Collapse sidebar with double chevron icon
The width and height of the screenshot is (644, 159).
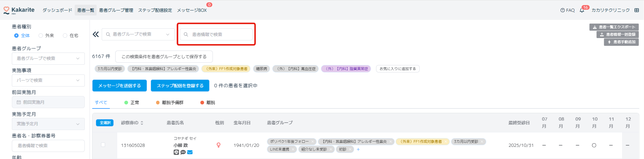tap(96, 34)
